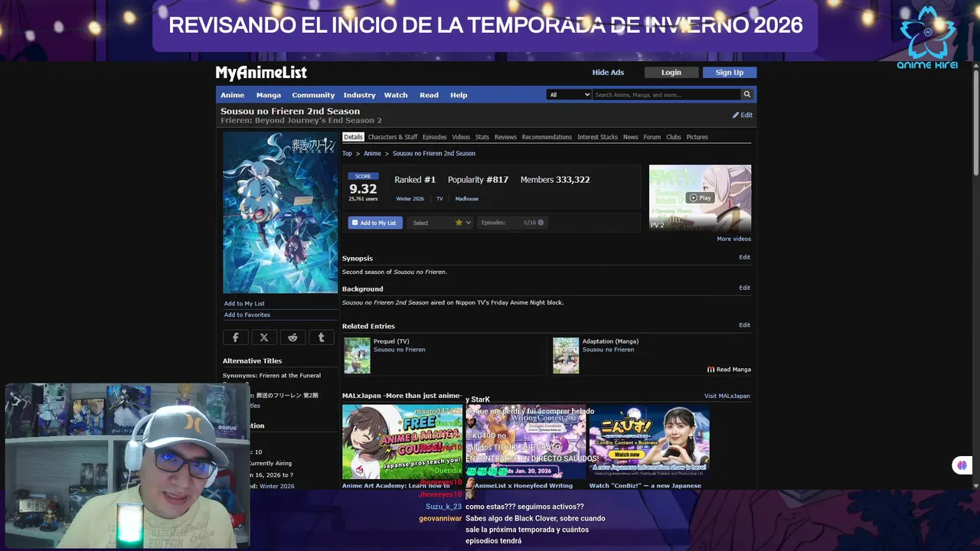The height and width of the screenshot is (551, 980).
Task: Switch to Recommendations tab
Action: pyautogui.click(x=547, y=137)
